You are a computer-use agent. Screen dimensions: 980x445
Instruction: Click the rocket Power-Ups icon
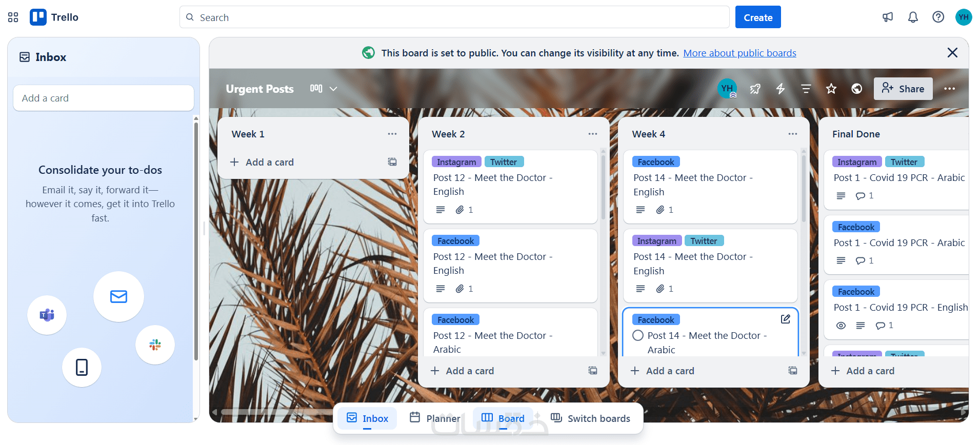point(755,89)
